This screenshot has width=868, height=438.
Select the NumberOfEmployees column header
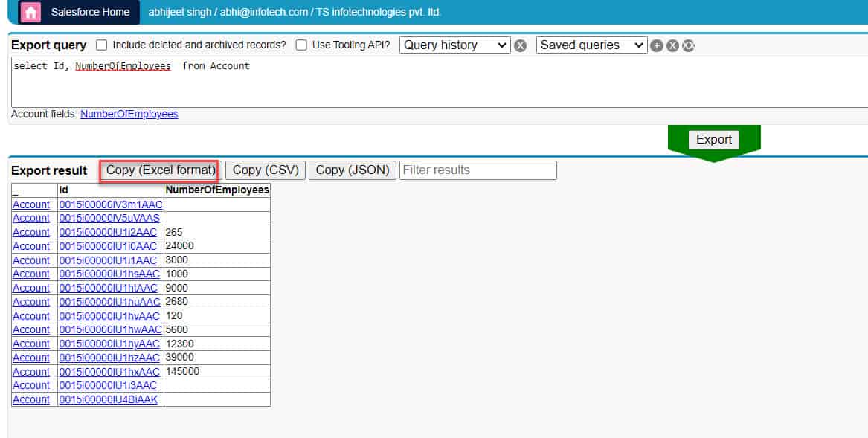(216, 190)
